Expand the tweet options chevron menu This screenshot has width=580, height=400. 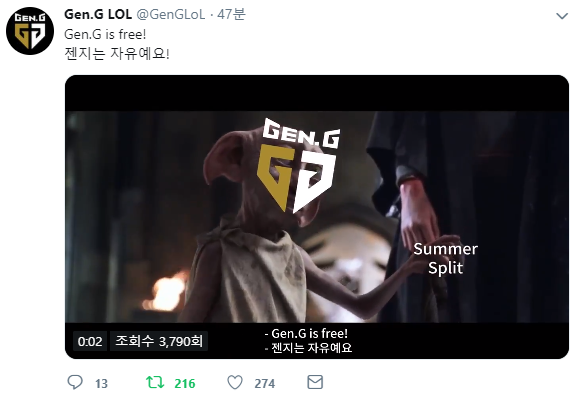tap(562, 16)
